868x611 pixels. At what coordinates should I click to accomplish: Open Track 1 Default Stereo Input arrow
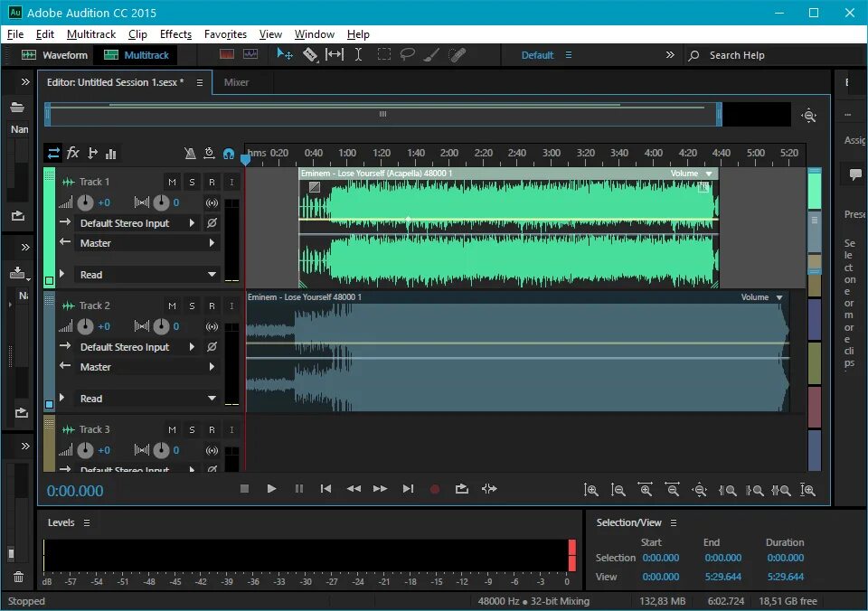point(192,223)
